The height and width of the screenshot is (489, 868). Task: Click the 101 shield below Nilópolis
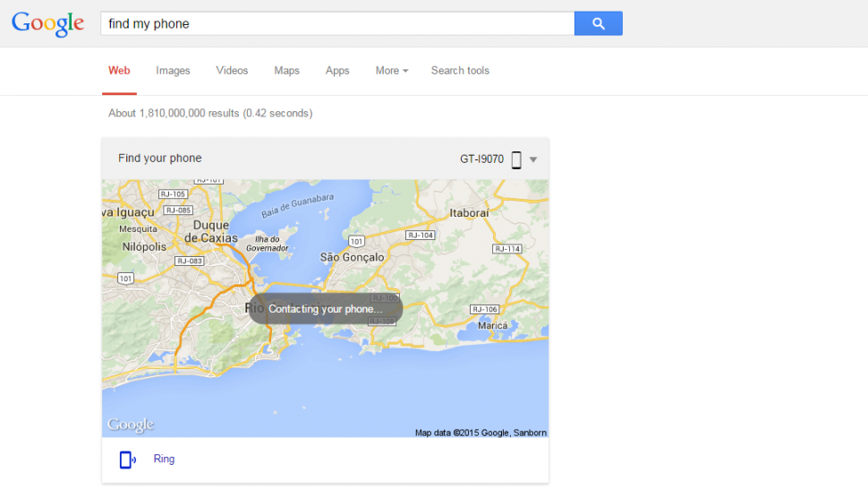[x=125, y=279]
